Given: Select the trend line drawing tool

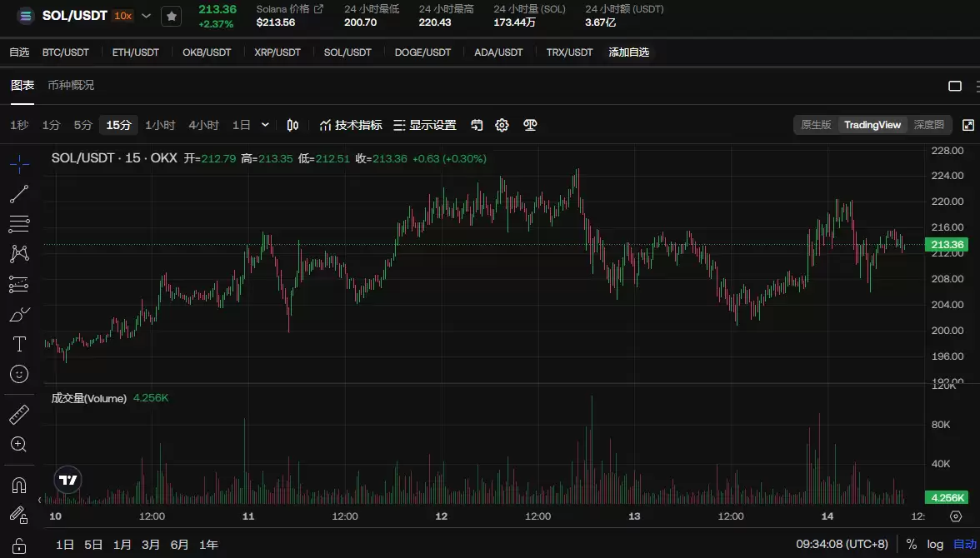Looking at the screenshot, I should (x=18, y=194).
